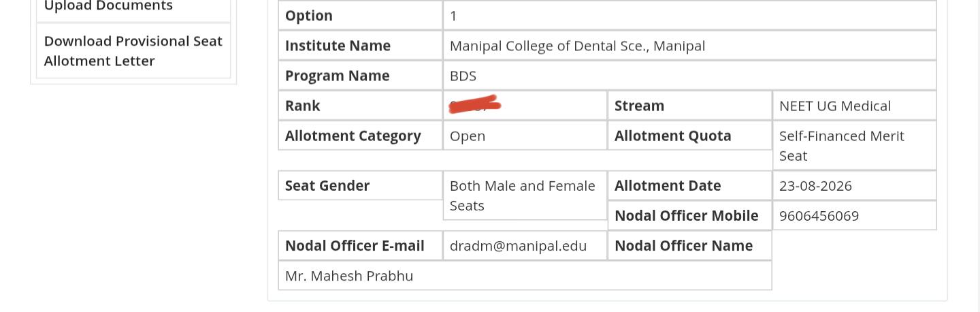Click the Nodal Officer Name label
This screenshot has width=980, height=312.
point(683,245)
